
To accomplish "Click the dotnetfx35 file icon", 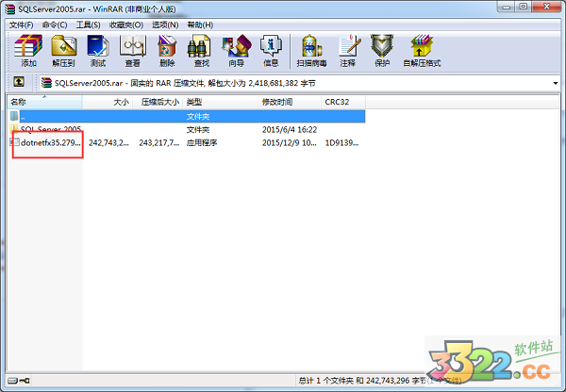I will (15, 142).
